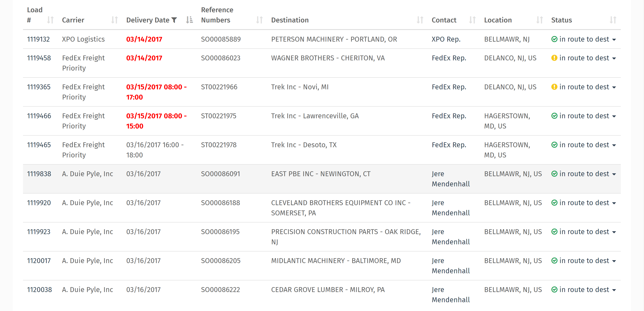This screenshot has width=644, height=311.
Task: Sort table by Carrier column arrows
Action: 115,20
